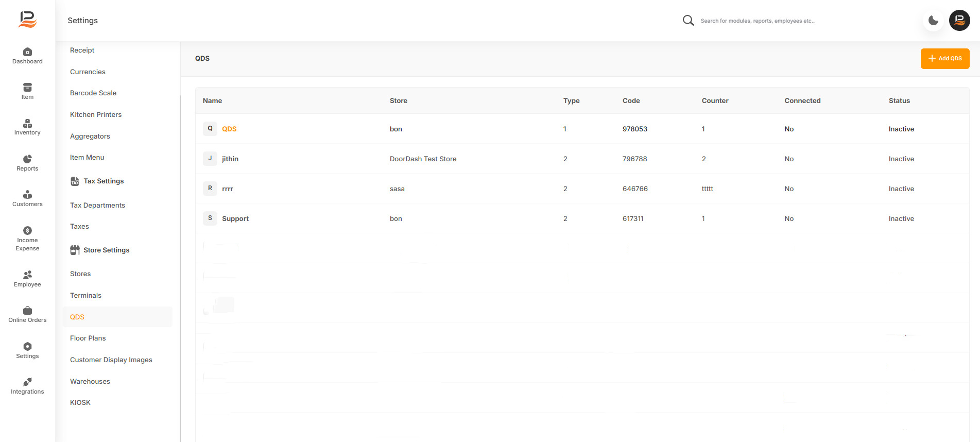Focus the search modules input field
This screenshot has width=980, height=442.
[x=757, y=21]
